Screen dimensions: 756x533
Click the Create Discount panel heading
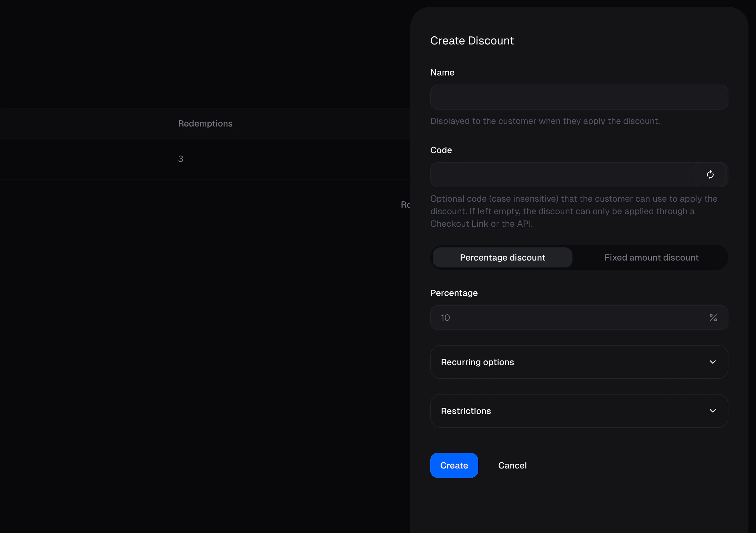point(472,40)
